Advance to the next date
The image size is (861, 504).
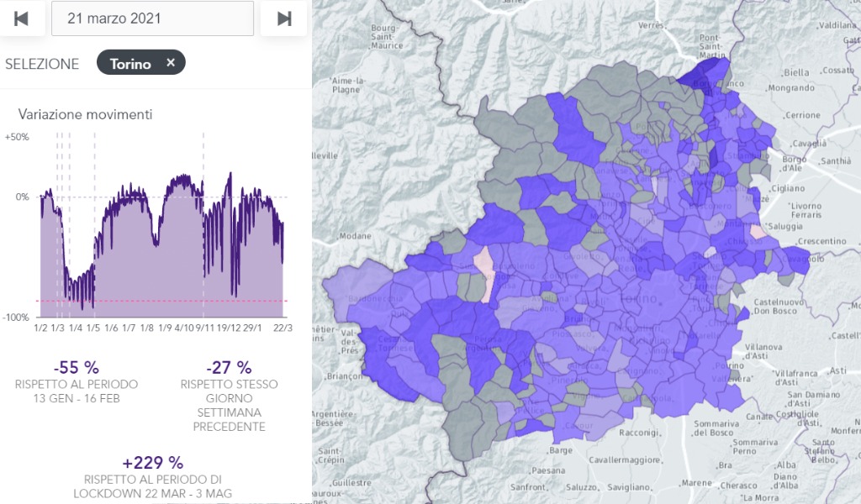click(284, 18)
